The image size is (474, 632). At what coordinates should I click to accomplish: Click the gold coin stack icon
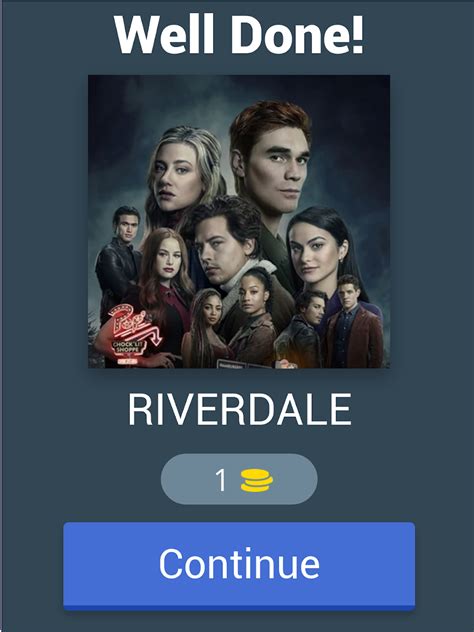tap(256, 480)
